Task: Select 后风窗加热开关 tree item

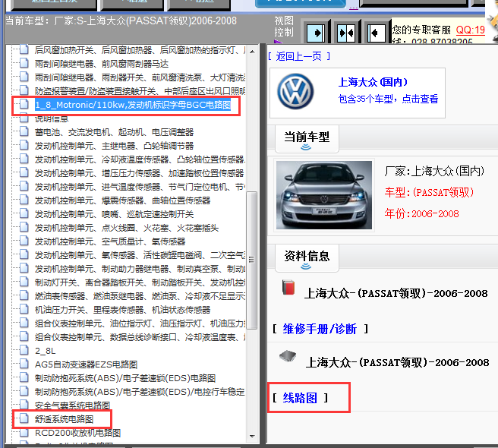Action: pyautogui.click(x=140, y=50)
